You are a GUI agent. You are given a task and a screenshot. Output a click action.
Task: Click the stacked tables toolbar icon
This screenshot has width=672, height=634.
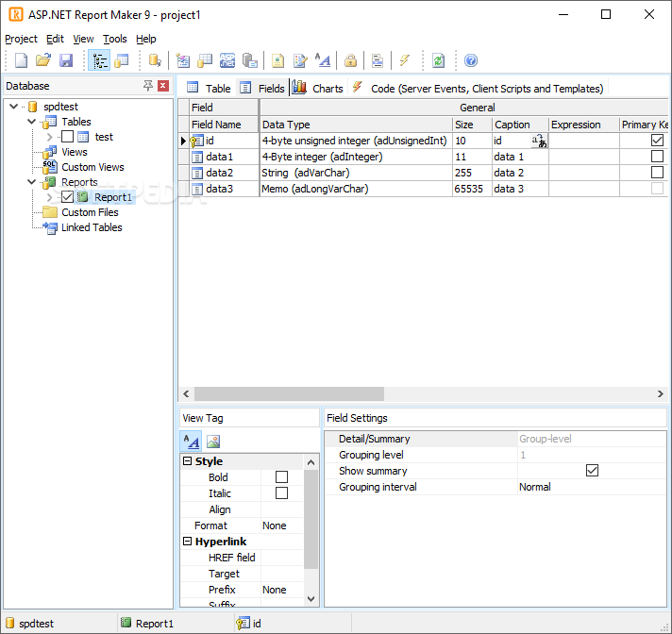[205, 60]
